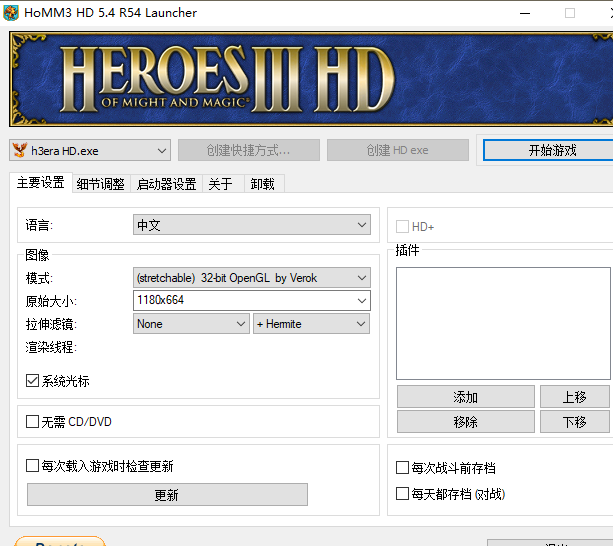This screenshot has width=613, height=546.
Task: Click the 插件 group label
Action: click(407, 250)
